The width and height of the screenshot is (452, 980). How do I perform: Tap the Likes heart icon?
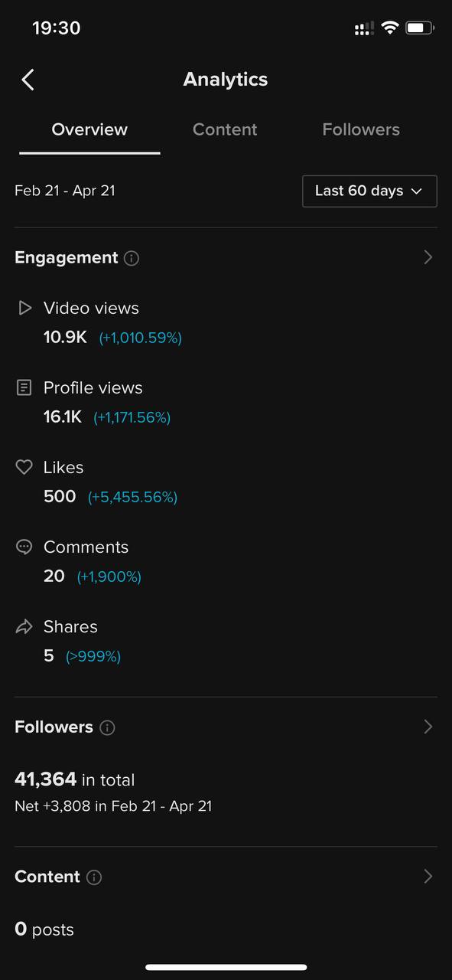[24, 467]
